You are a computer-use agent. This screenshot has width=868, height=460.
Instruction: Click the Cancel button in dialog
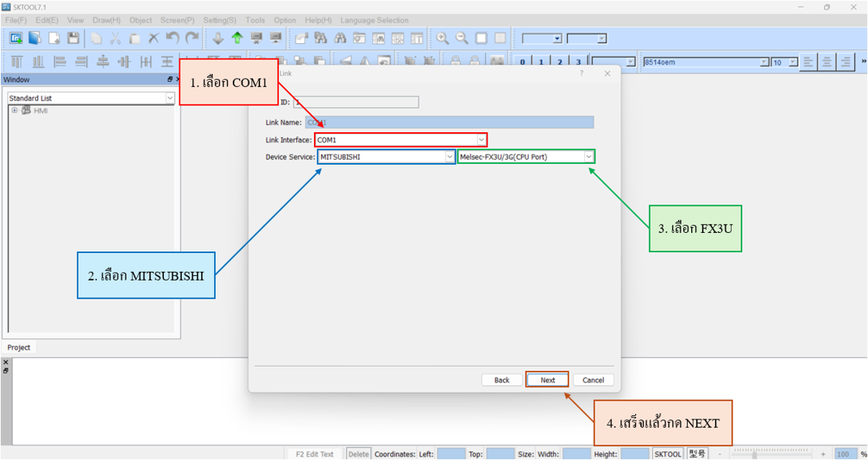click(x=593, y=380)
